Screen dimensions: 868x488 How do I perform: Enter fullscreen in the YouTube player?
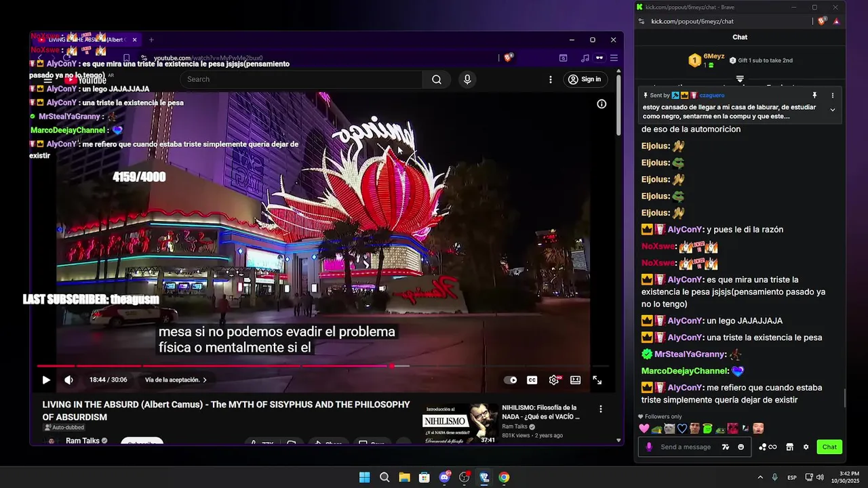597,380
